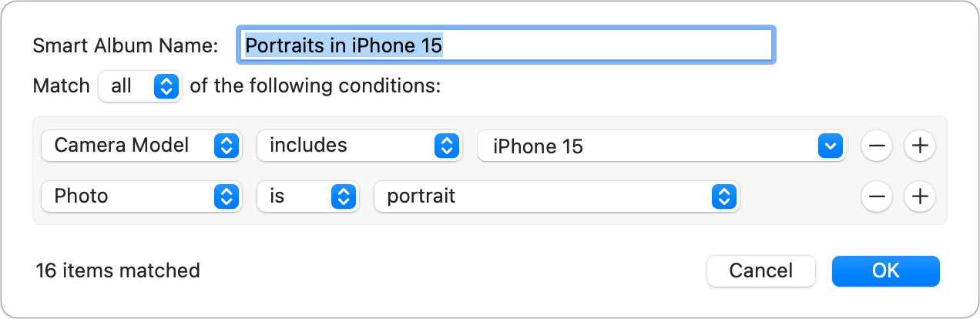Click the 'Match' label text

62,86
